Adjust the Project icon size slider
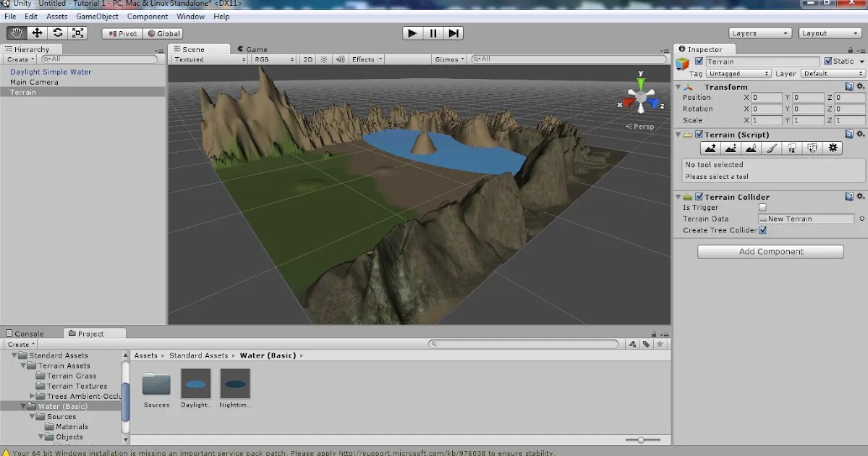The width and height of the screenshot is (868, 456). tap(644, 439)
